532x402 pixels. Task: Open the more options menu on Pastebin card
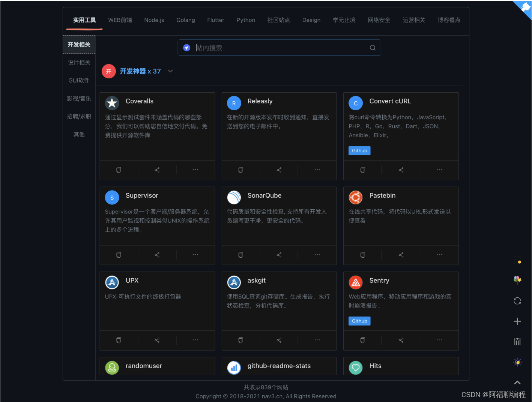click(439, 255)
